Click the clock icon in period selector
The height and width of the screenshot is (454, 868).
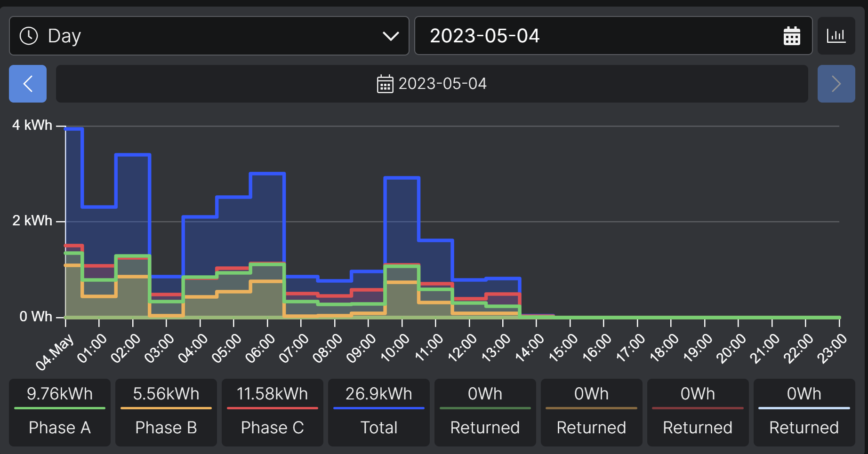[x=29, y=36]
